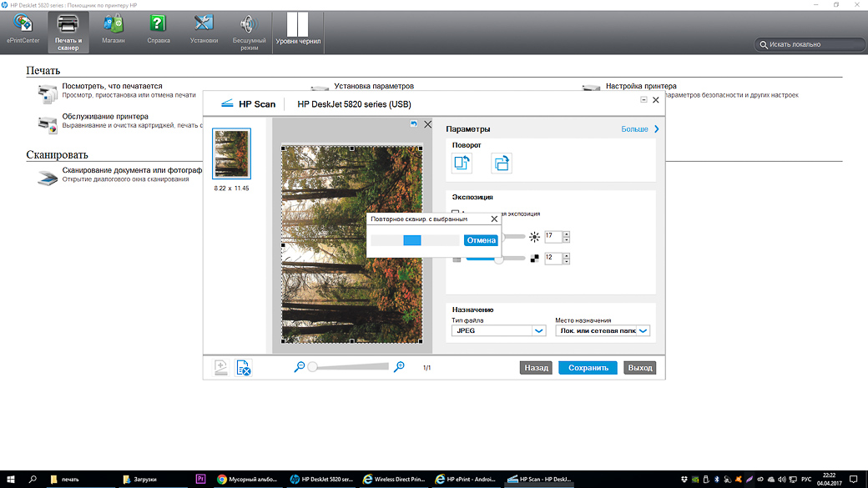Rotate the scan right (clockwise)

pos(502,164)
